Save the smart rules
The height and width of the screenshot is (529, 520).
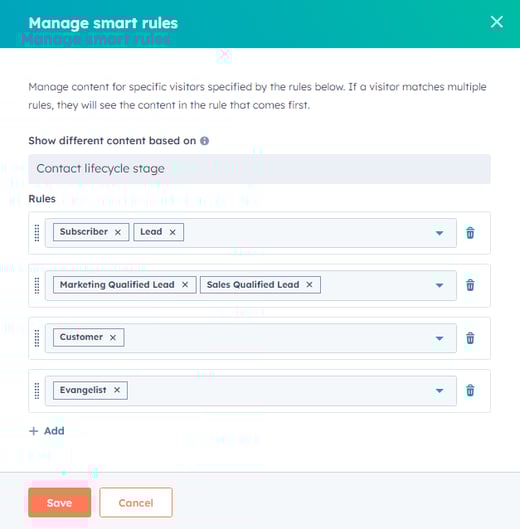[60, 502]
